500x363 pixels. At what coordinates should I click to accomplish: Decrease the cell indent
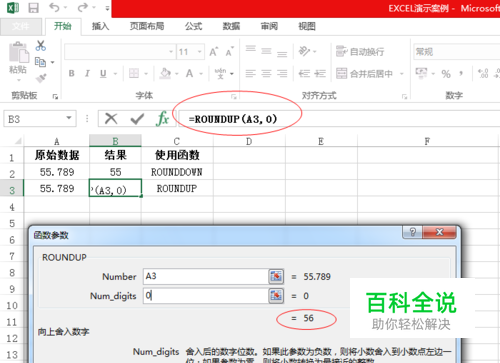304,73
